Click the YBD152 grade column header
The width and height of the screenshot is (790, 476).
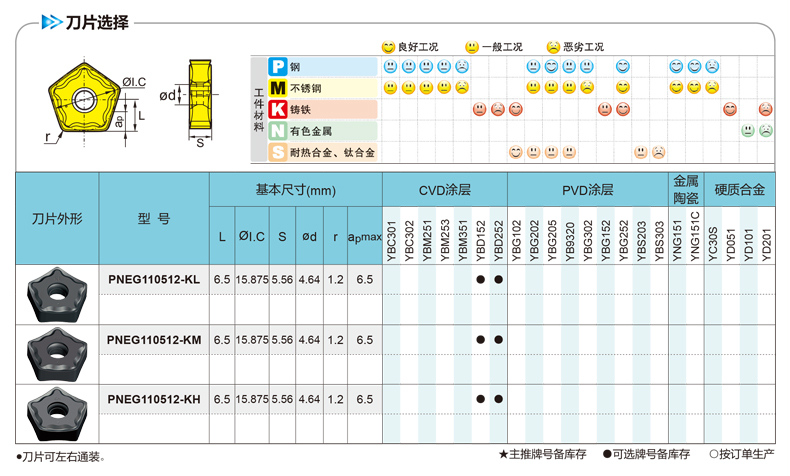tap(481, 241)
